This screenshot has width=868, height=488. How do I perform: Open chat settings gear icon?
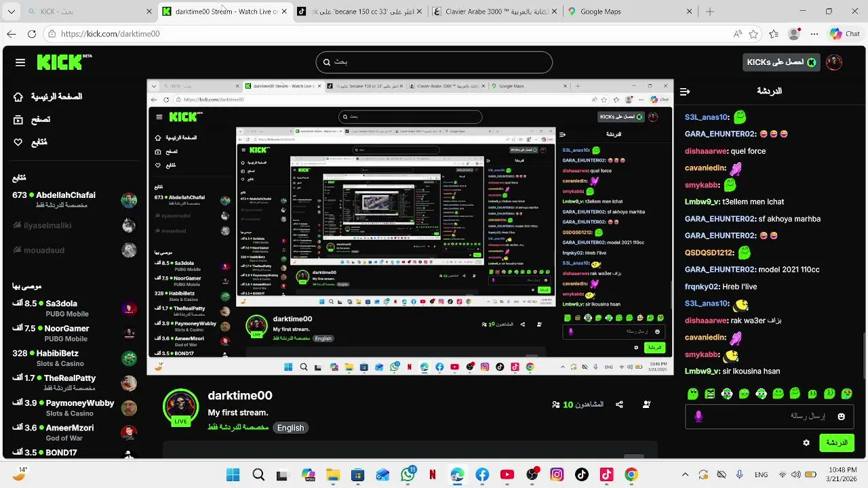[806, 443]
